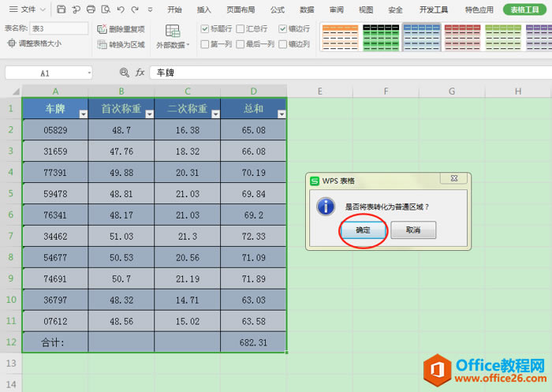The height and width of the screenshot is (392, 552).
Task: Open the quick access toolbar customize dropdown
Action: 150,10
